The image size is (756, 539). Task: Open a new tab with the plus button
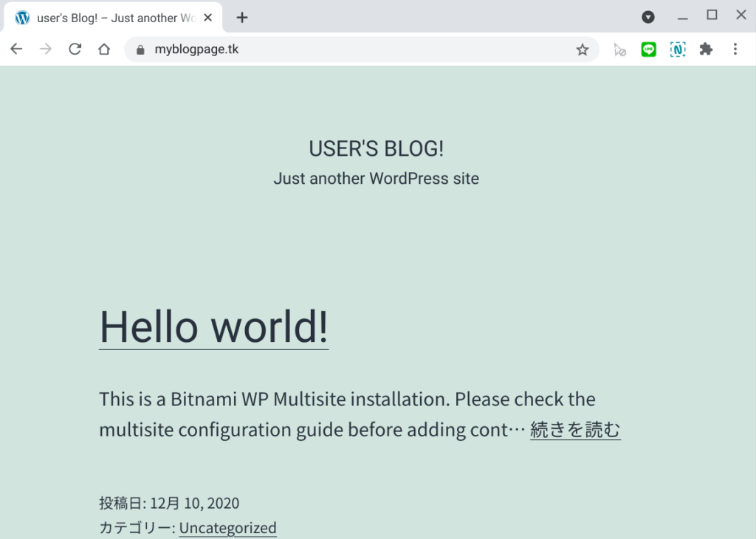242,18
